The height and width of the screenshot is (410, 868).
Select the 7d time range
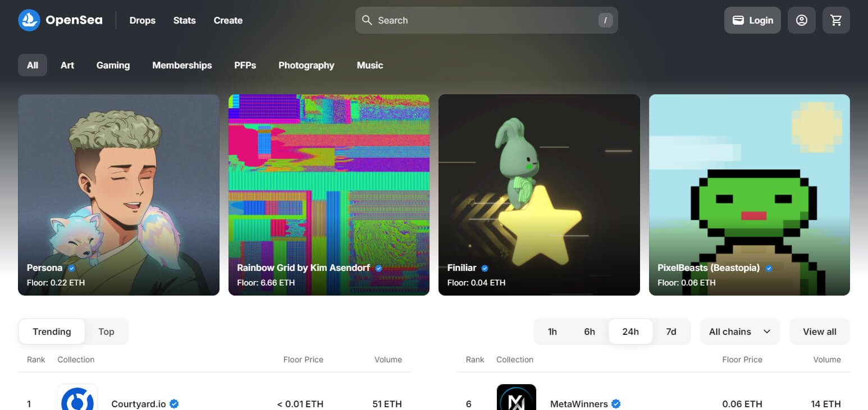pos(671,331)
